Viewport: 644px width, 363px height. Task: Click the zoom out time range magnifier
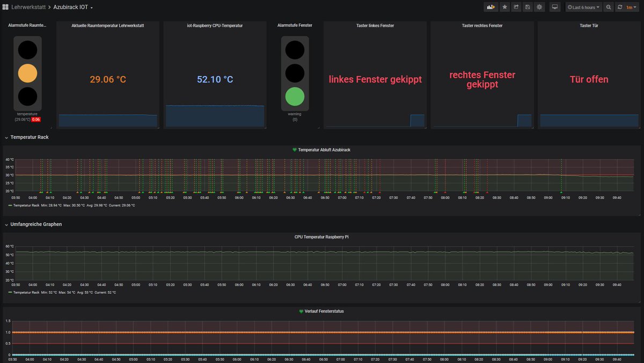click(x=609, y=7)
